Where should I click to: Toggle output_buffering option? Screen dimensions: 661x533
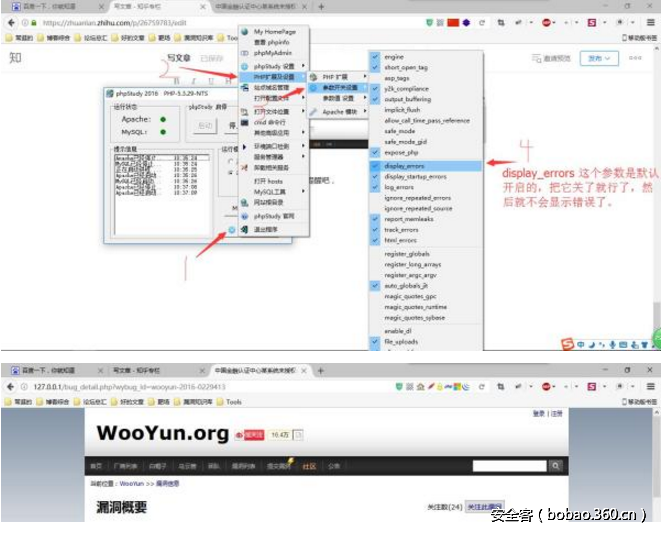click(426, 99)
